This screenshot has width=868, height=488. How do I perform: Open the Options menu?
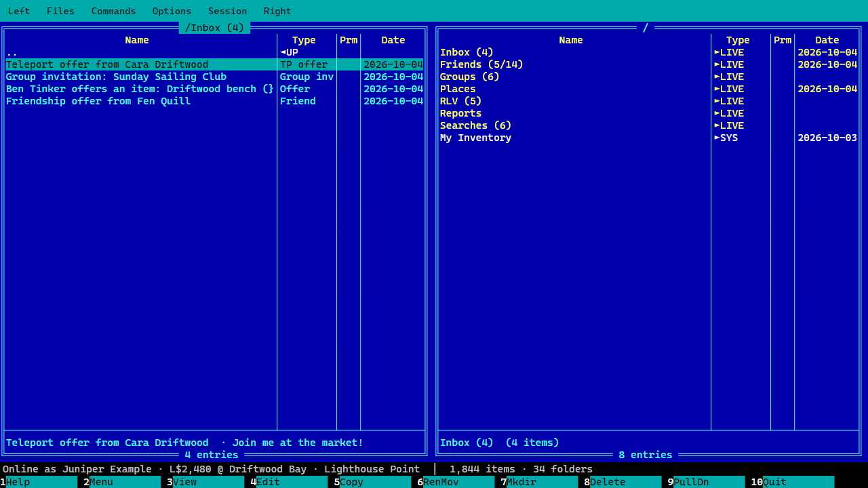(x=172, y=11)
